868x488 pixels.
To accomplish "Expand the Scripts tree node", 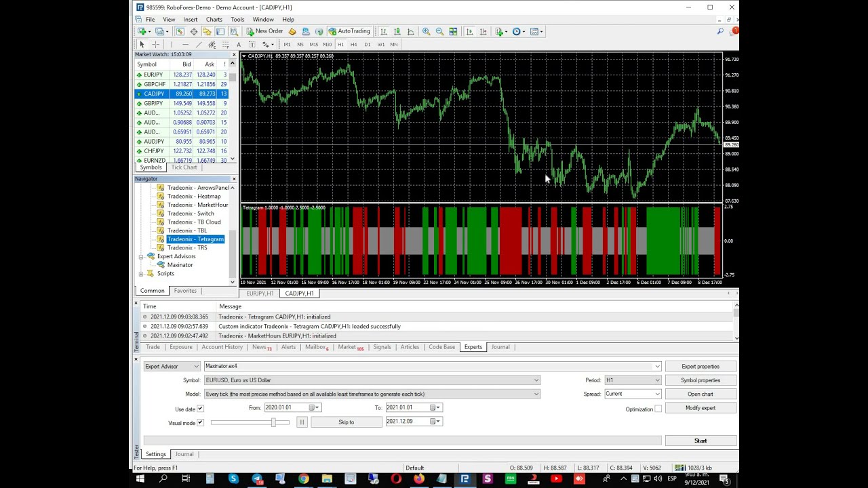I will click(142, 274).
